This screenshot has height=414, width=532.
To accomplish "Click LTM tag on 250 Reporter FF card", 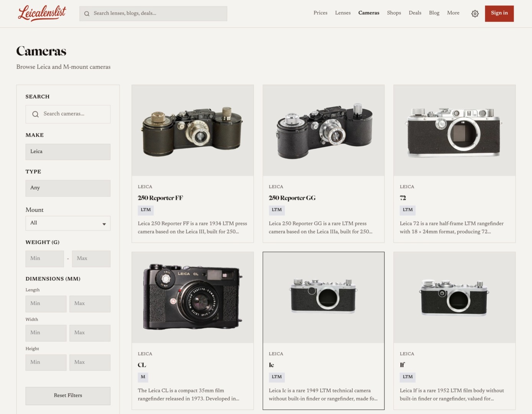I will (146, 210).
